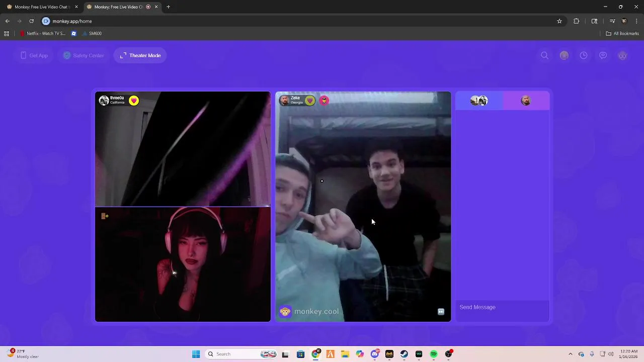Open the orange A app in the taskbar
This screenshot has height=362, width=644.
331,354
